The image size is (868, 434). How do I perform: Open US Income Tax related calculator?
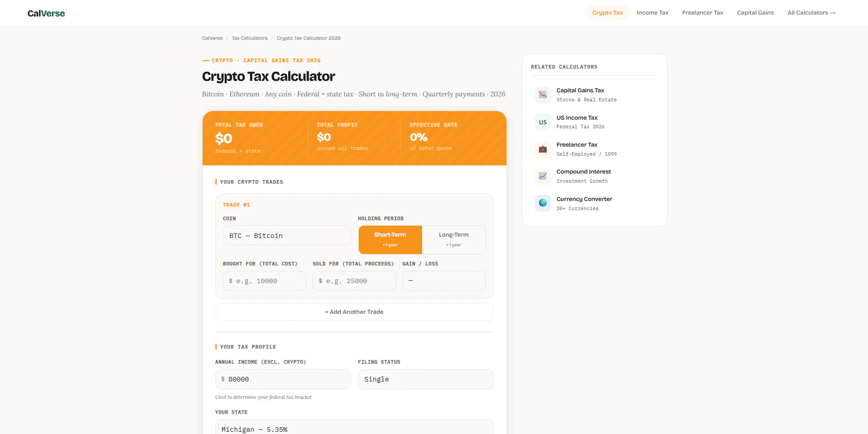coord(594,122)
